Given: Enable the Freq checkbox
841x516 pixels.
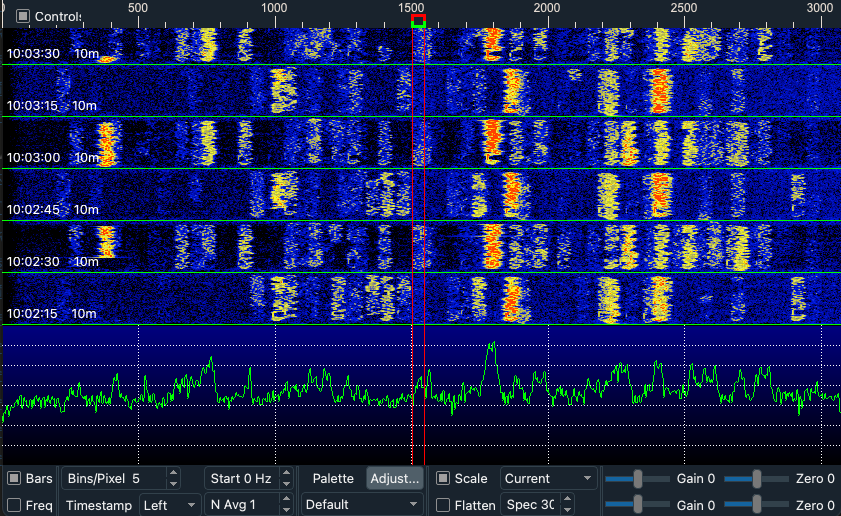Looking at the screenshot, I should click(x=14, y=505).
